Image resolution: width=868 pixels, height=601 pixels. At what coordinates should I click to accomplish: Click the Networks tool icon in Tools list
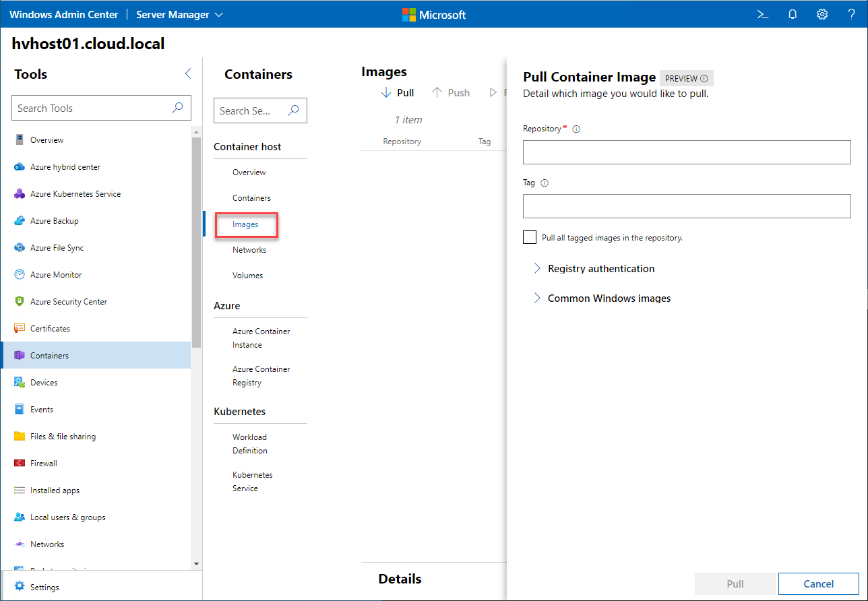coord(20,544)
